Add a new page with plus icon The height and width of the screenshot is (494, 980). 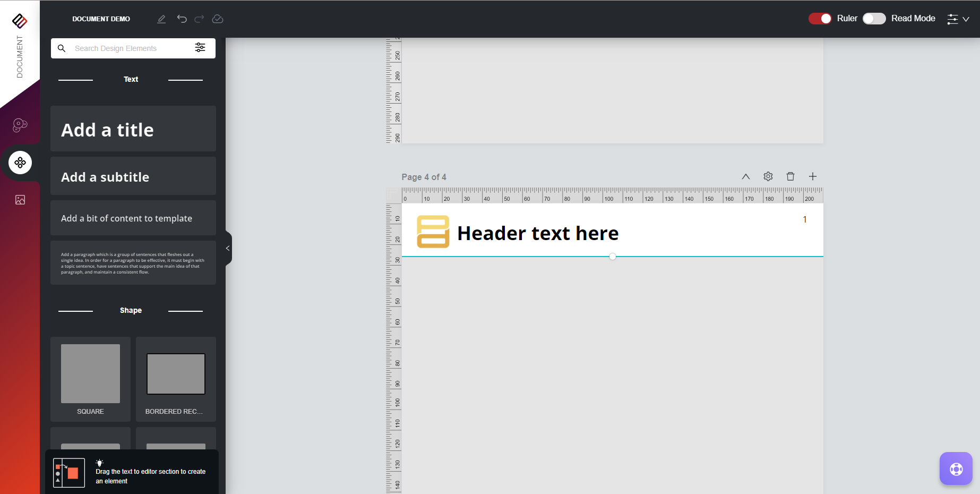(813, 176)
